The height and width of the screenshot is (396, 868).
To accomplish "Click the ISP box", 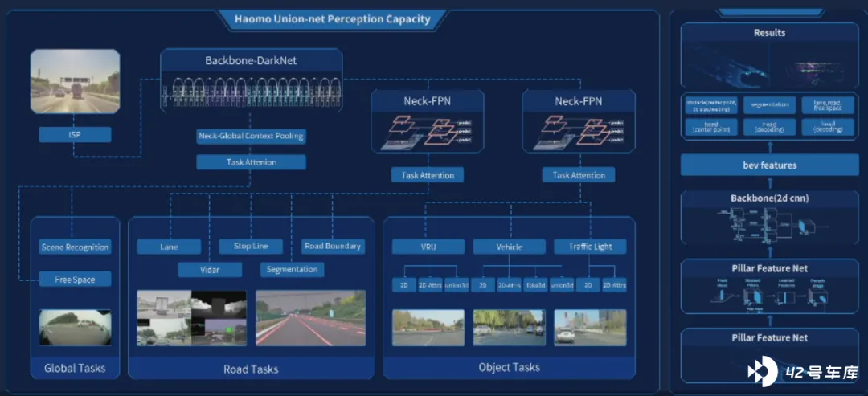I will click(75, 134).
